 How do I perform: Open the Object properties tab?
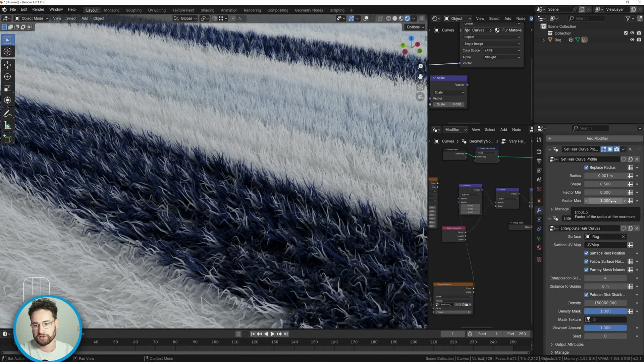[539, 201]
